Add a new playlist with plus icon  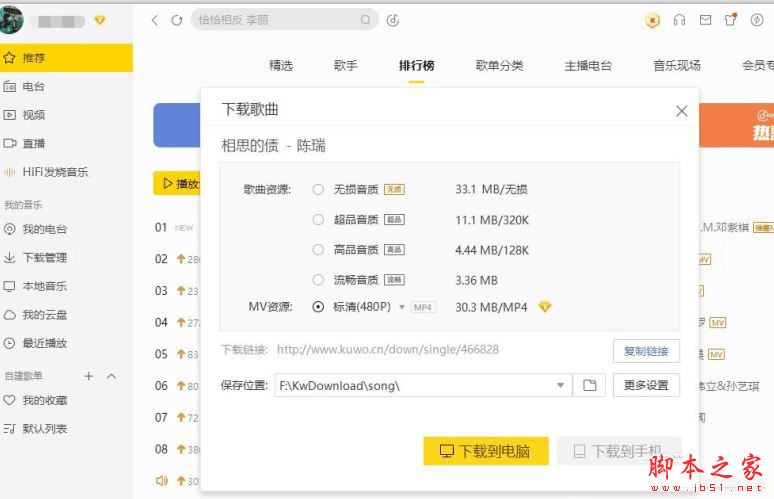pyautogui.click(x=89, y=376)
